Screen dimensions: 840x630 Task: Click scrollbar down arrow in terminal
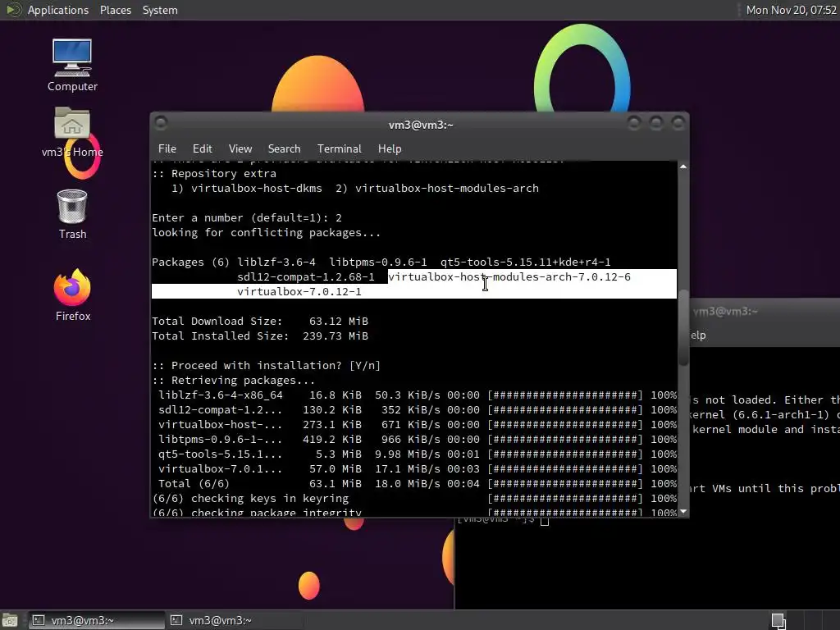pyautogui.click(x=683, y=512)
